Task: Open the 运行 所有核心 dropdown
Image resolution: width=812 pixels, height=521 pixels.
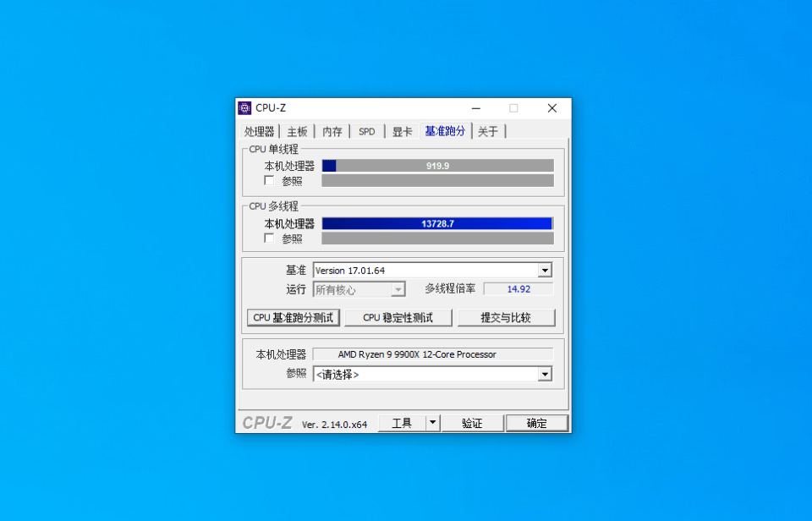Action: [359, 289]
